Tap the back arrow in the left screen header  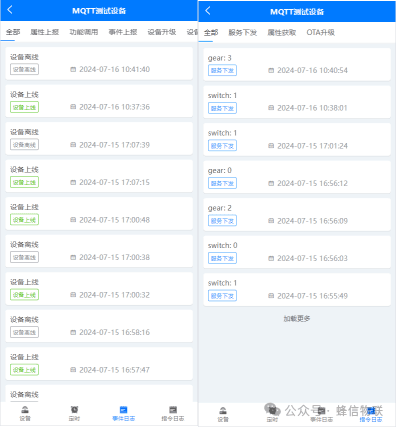(10, 10)
